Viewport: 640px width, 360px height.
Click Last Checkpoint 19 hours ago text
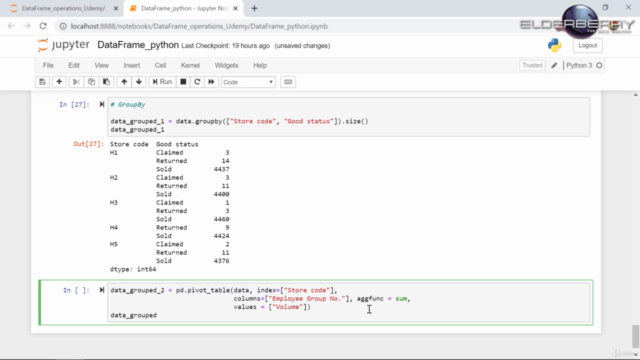click(226, 46)
